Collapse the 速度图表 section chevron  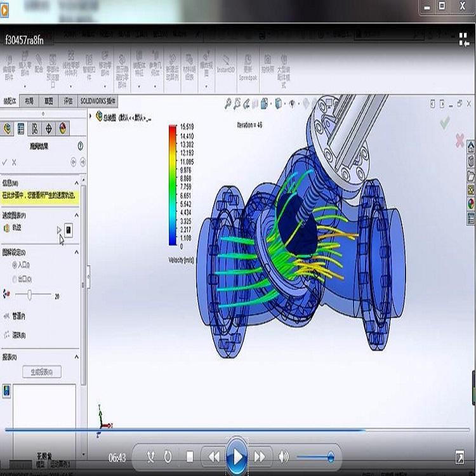(x=77, y=215)
